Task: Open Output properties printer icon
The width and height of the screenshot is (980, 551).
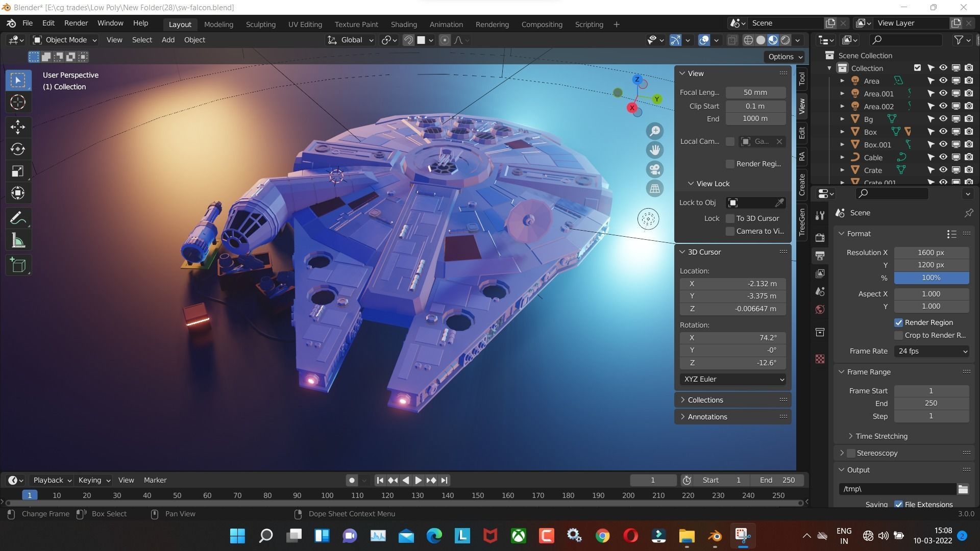Action: coord(820,256)
